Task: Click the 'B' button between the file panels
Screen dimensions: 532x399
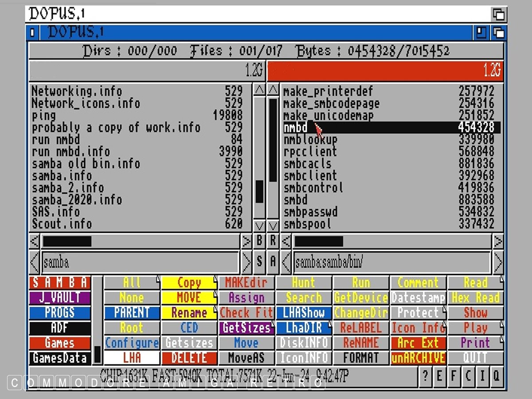Action: (259, 241)
